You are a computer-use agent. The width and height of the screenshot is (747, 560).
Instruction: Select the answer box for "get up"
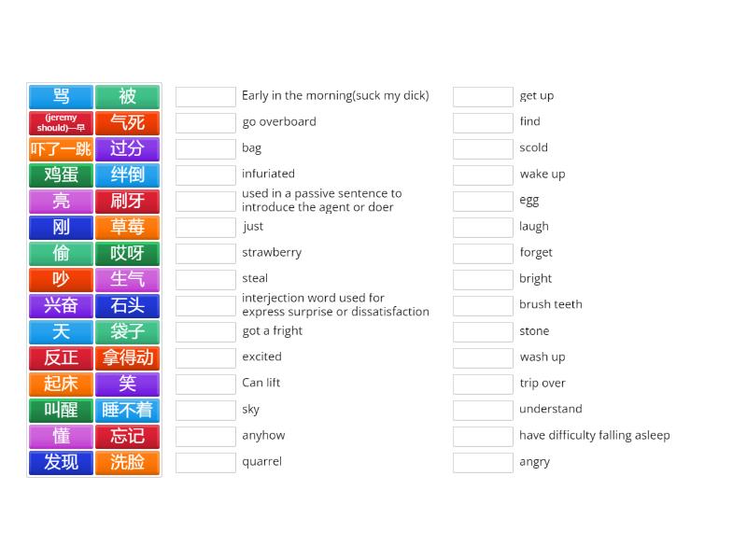tap(483, 96)
